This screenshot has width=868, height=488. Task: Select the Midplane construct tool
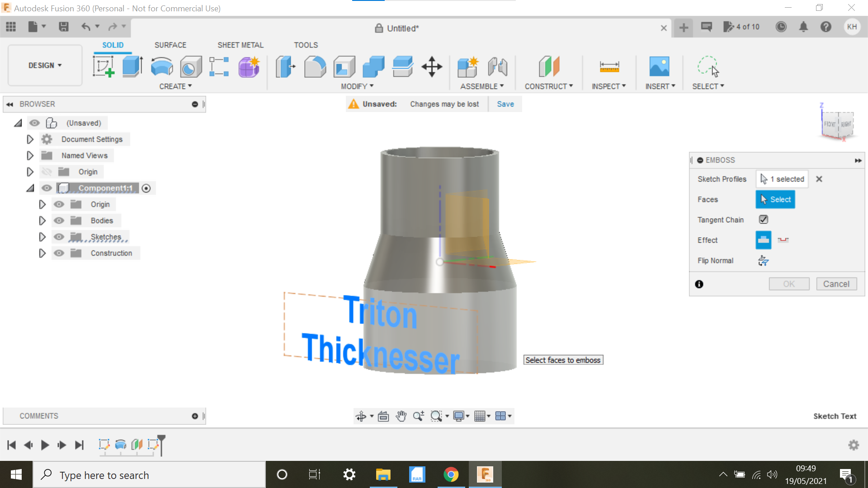549,67
